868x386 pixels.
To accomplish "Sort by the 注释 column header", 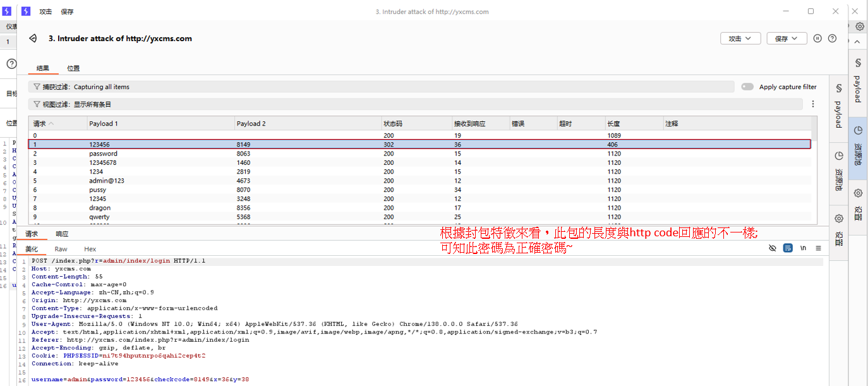I will [737, 124].
